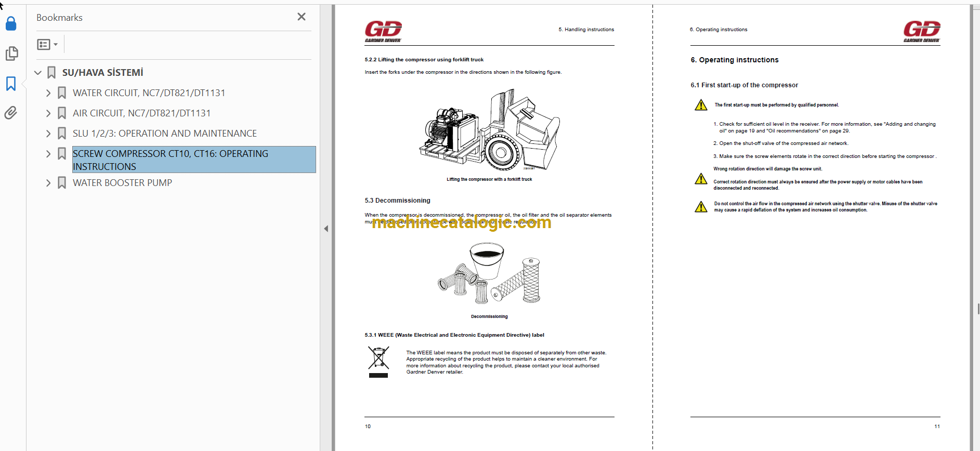Click the vertical scrollbar thumb at right
This screenshot has width=980, height=451.
[978, 309]
